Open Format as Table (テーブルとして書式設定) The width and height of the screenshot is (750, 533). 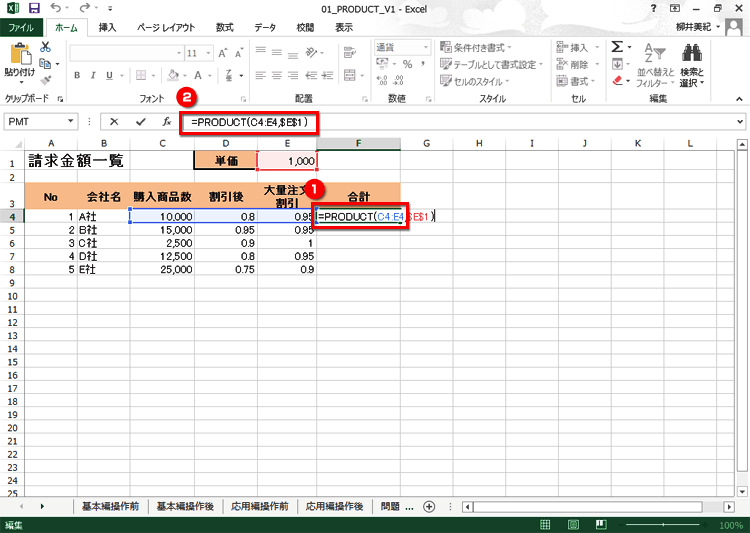tap(492, 64)
